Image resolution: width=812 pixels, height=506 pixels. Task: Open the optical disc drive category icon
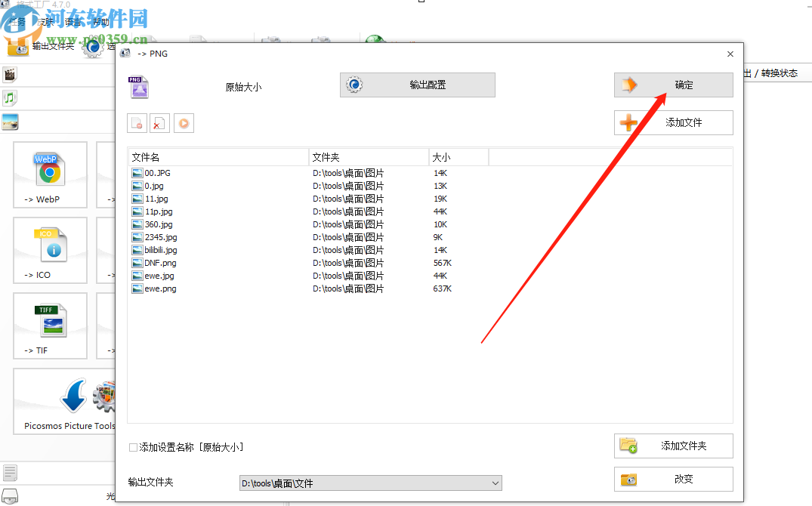click(10, 496)
